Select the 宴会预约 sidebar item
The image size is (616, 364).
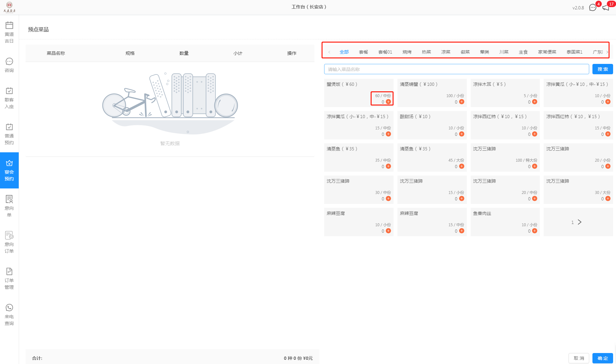pos(9,170)
